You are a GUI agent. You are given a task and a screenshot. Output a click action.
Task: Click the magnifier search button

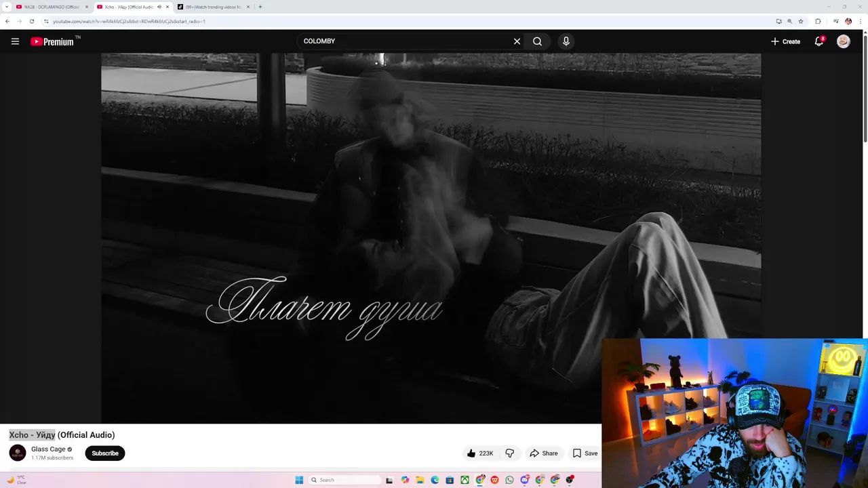click(537, 41)
